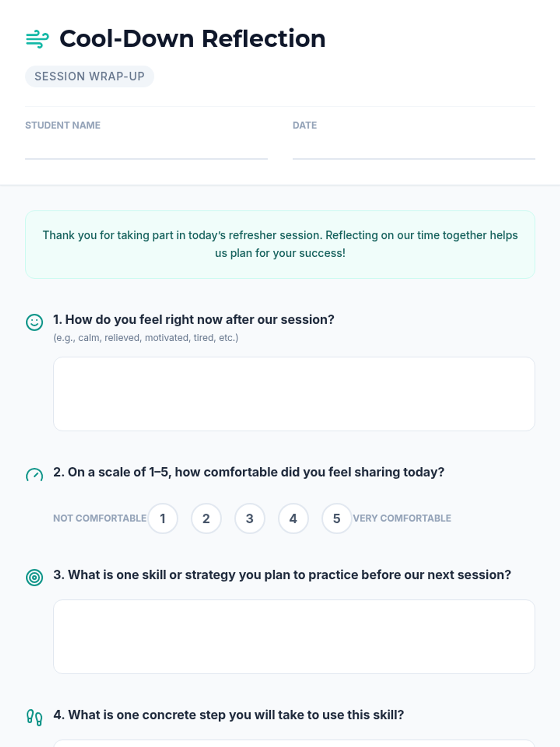Click the skill or strategy answer box

294,637
